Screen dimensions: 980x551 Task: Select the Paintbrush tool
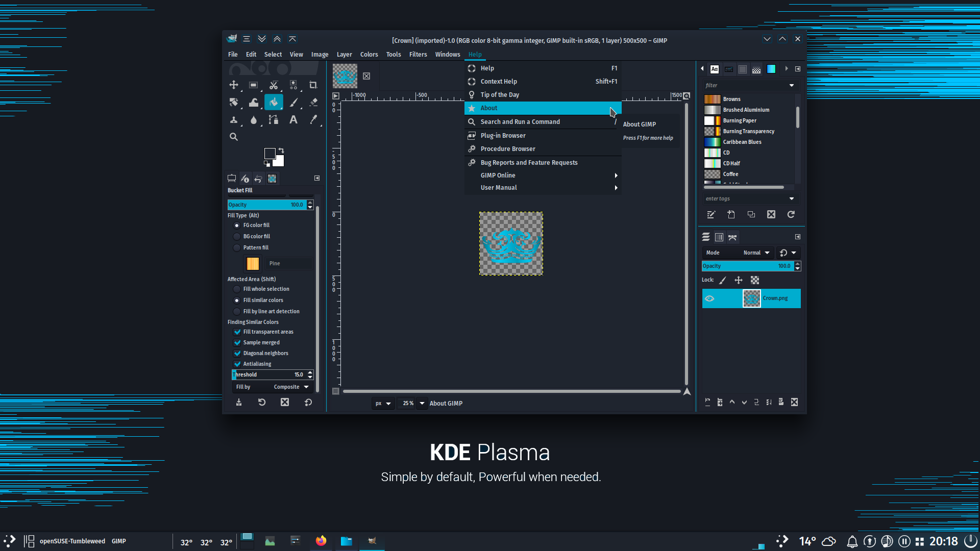click(x=293, y=102)
